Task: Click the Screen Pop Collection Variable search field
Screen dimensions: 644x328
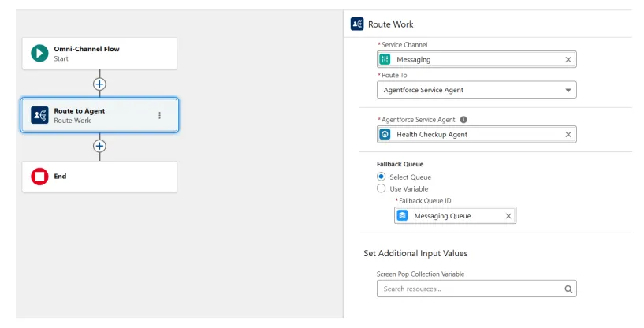Action: tap(468, 289)
